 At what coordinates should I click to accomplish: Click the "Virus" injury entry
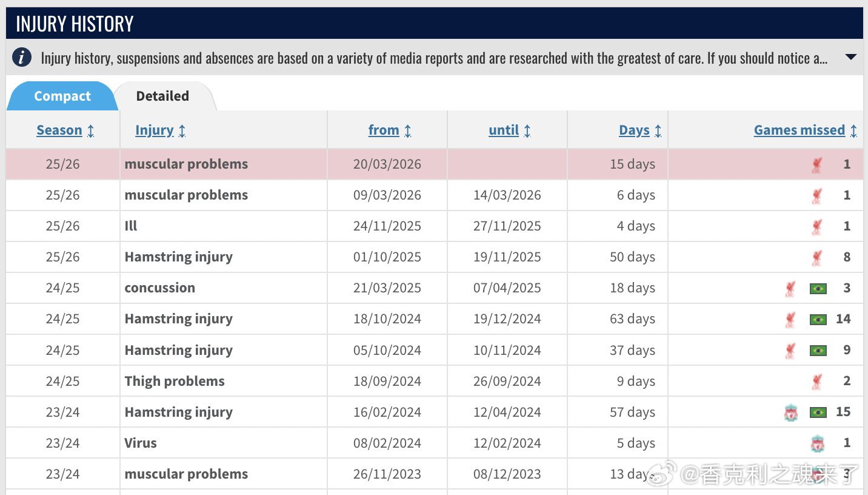point(141,443)
